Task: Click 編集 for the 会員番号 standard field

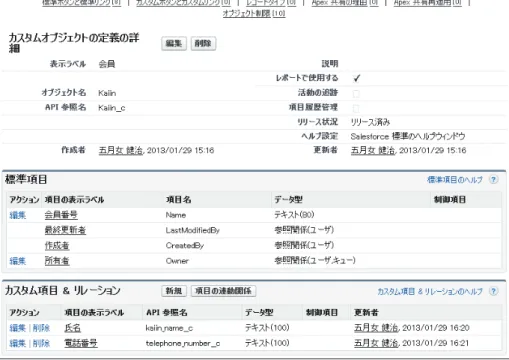Action: (18, 215)
